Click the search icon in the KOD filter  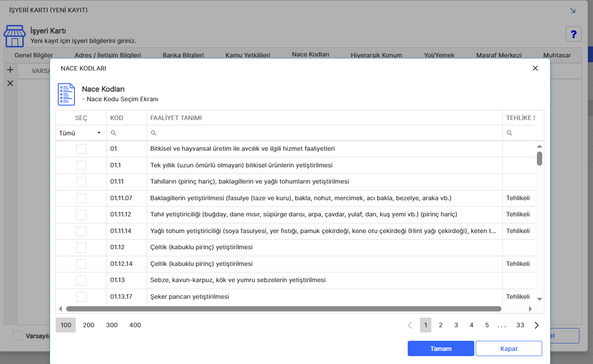pos(113,133)
